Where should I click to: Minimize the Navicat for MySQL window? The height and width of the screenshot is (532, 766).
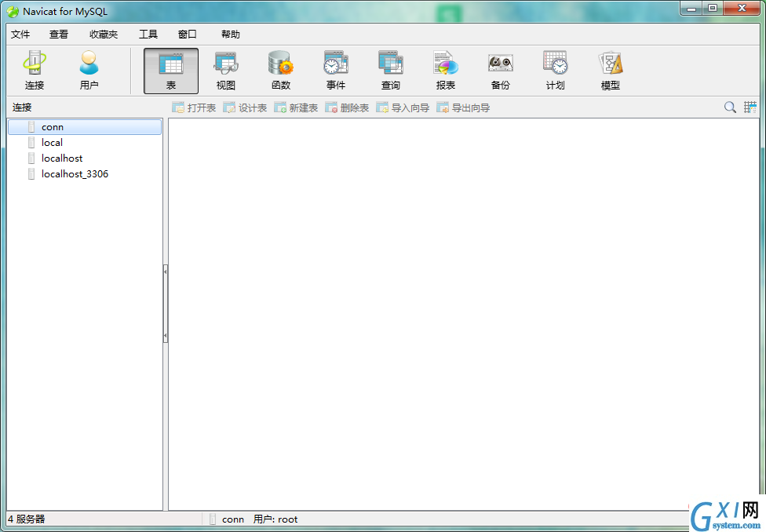[x=691, y=9]
